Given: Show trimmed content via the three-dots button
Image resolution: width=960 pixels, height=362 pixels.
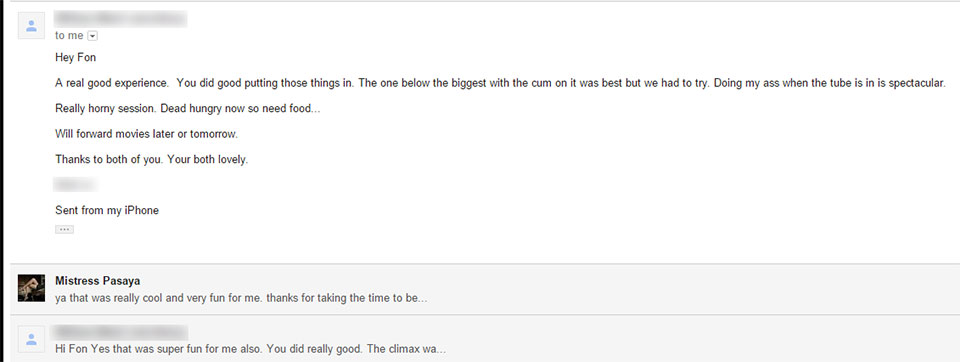Looking at the screenshot, I should click(x=64, y=230).
